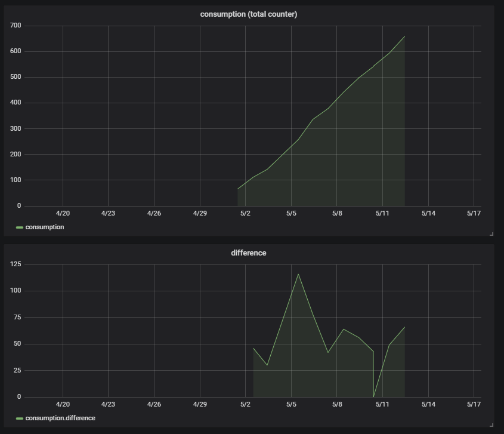Click the 125 y-axis label in difference chart

coord(16,264)
